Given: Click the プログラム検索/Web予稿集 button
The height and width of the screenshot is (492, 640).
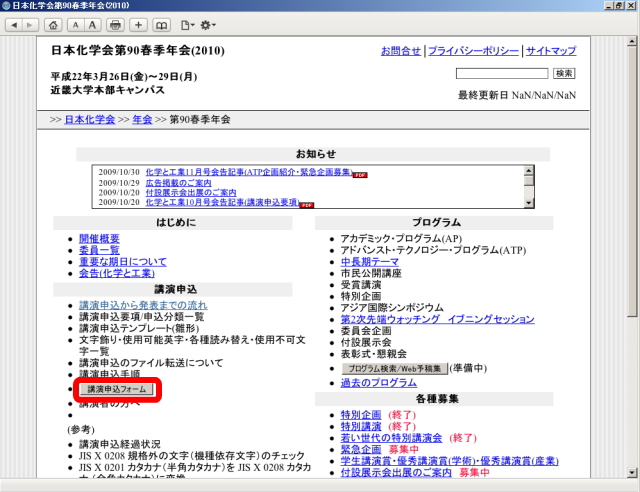Looking at the screenshot, I should 395,369.
